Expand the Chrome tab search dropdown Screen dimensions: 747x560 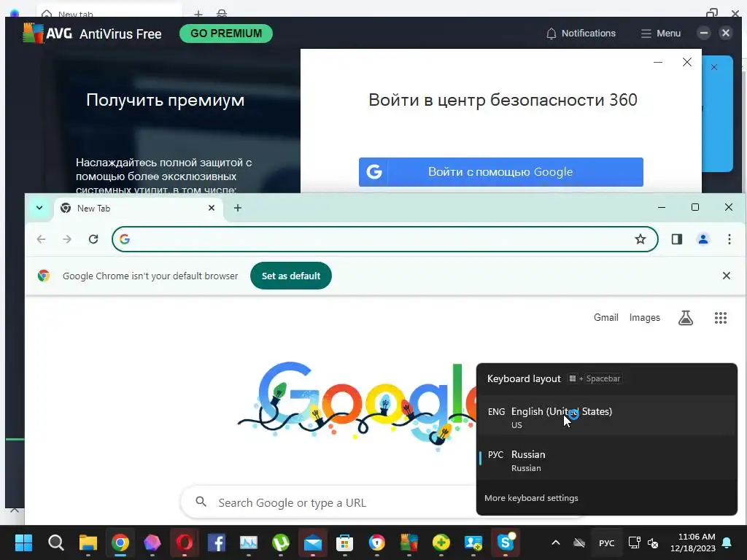coord(39,208)
